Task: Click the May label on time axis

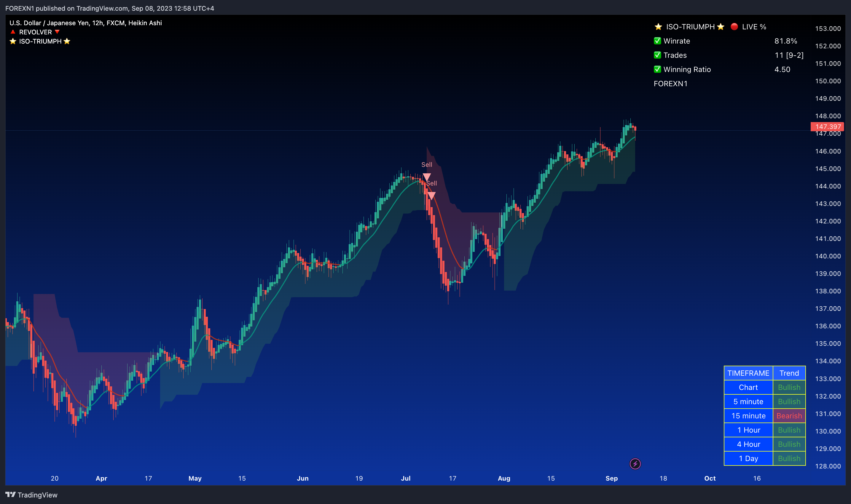Action: point(195,478)
